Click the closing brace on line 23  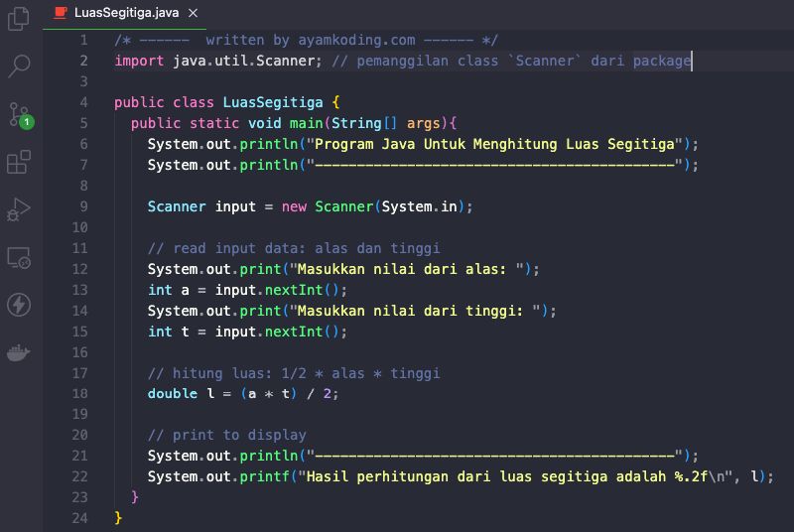tap(135, 497)
